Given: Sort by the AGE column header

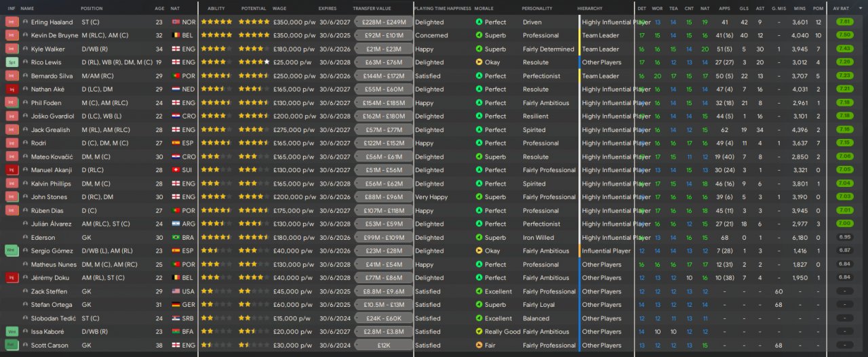Looking at the screenshot, I should coord(159,8).
